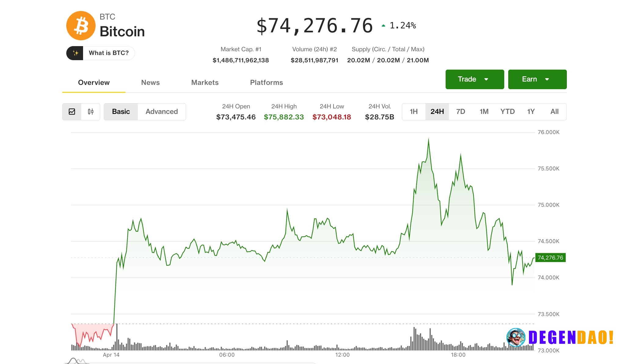
Task: Click the 24H High value $75,882.33
Action: point(284,117)
